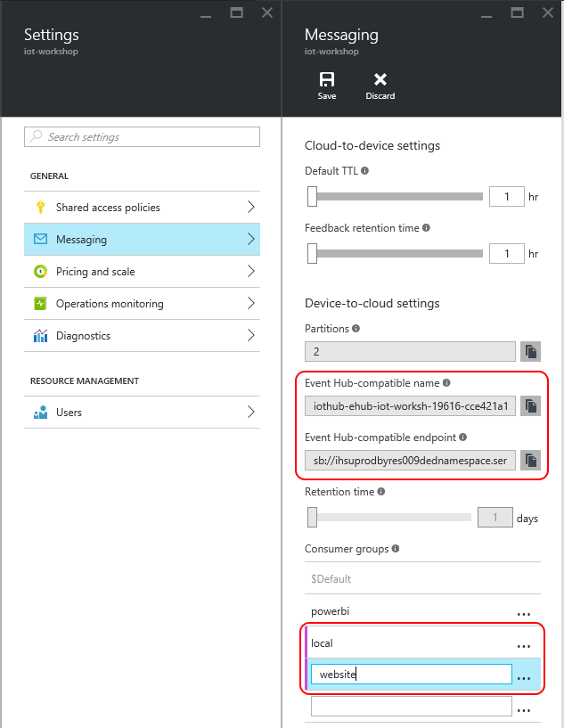Copy the Event Hub-compatible endpoint
Image resolution: width=564 pixels, height=728 pixels.
(530, 460)
